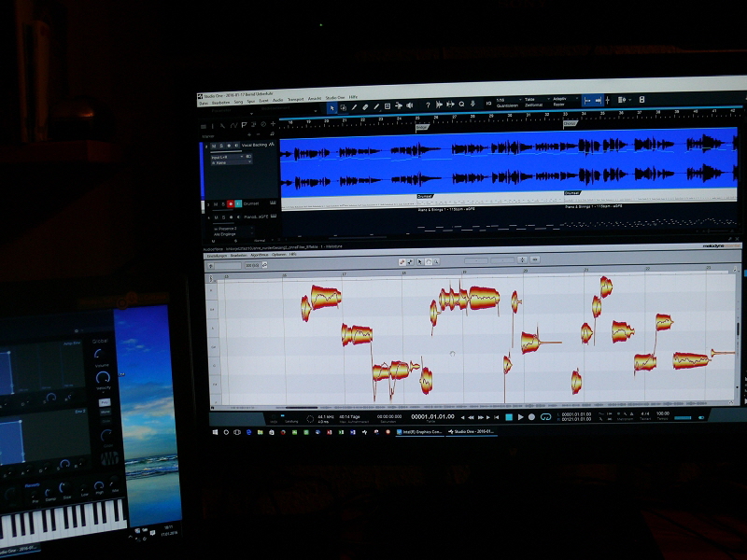Viewport: 747px width, 560px height.
Task: Select the Pencil draw tool in toolbar
Action: click(x=354, y=107)
